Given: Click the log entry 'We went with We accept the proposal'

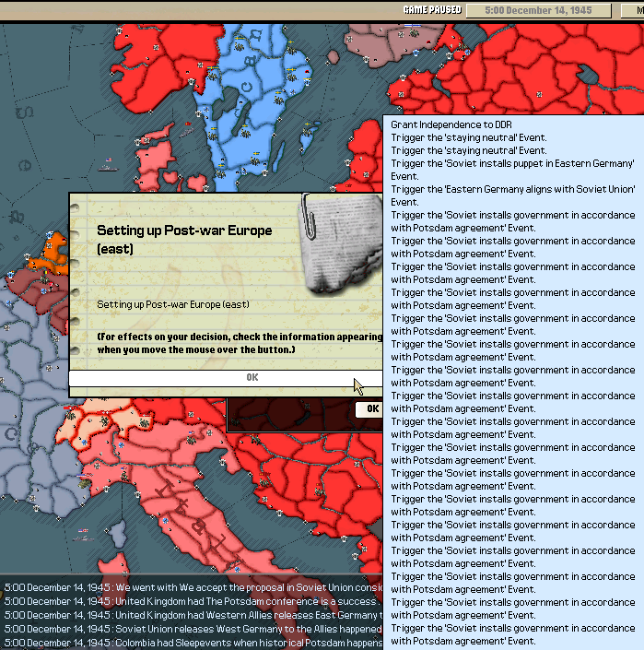Looking at the screenshot, I should (x=193, y=587).
